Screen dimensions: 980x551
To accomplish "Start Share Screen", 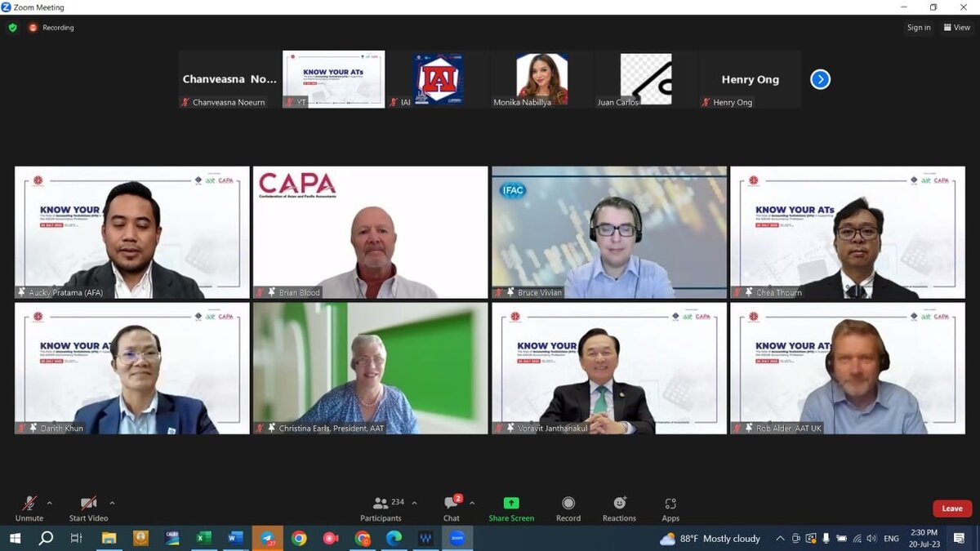I will tap(511, 509).
